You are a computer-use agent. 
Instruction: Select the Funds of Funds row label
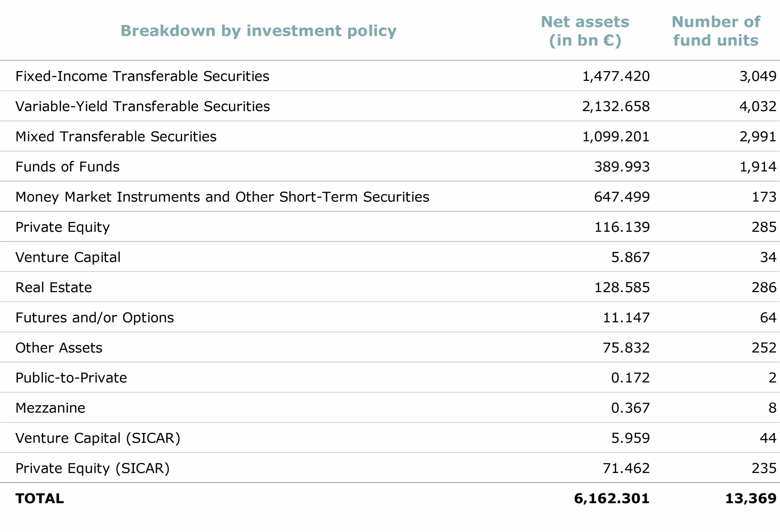tap(67, 167)
